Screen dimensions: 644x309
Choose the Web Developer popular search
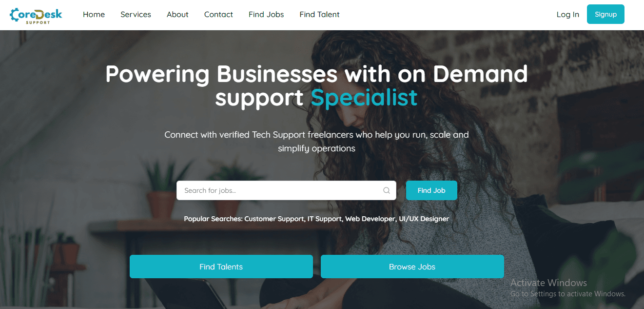(370, 219)
